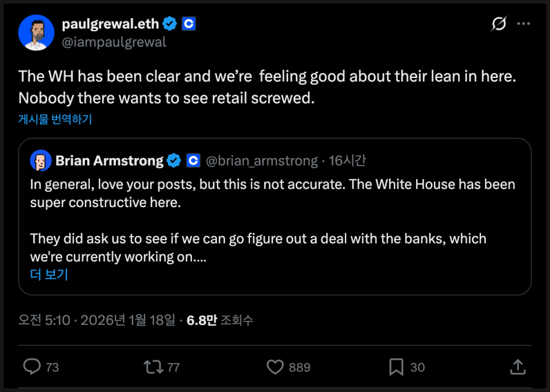550x392 pixels.
Task: Open the share post icon
Action: click(517, 367)
